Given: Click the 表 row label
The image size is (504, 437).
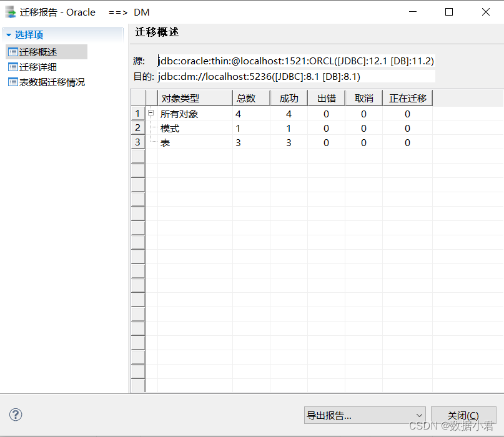Looking at the screenshot, I should pos(165,142).
